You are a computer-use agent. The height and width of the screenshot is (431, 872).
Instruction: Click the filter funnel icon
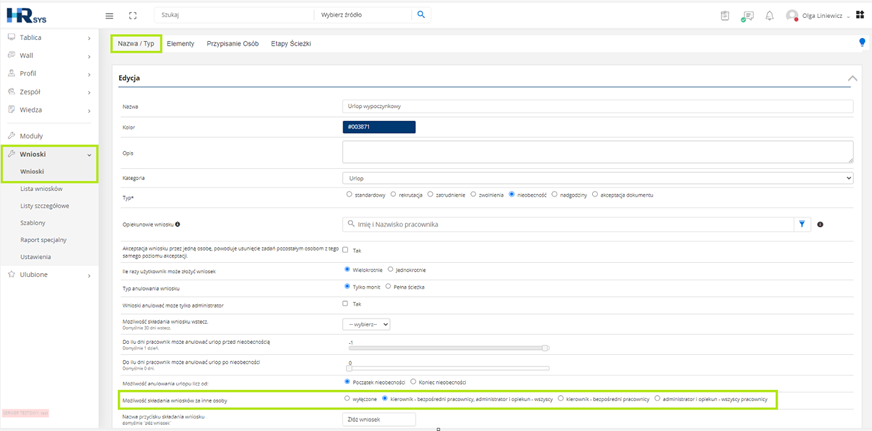802,224
